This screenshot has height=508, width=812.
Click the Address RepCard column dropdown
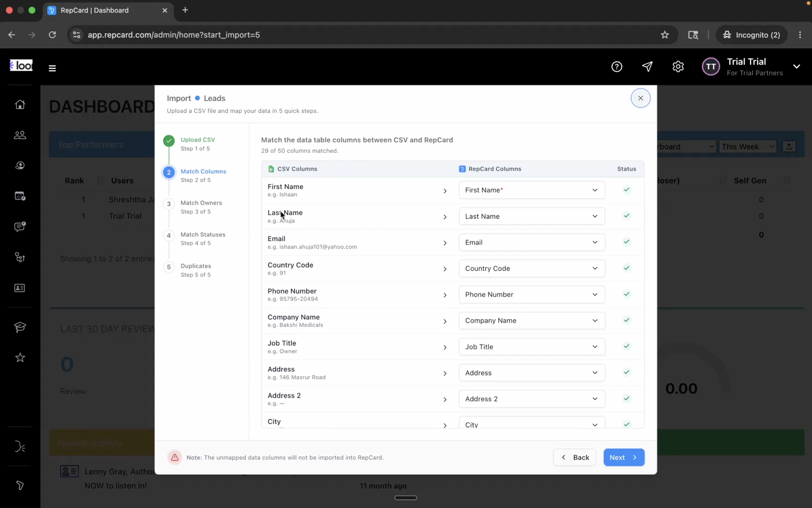tap(532, 373)
